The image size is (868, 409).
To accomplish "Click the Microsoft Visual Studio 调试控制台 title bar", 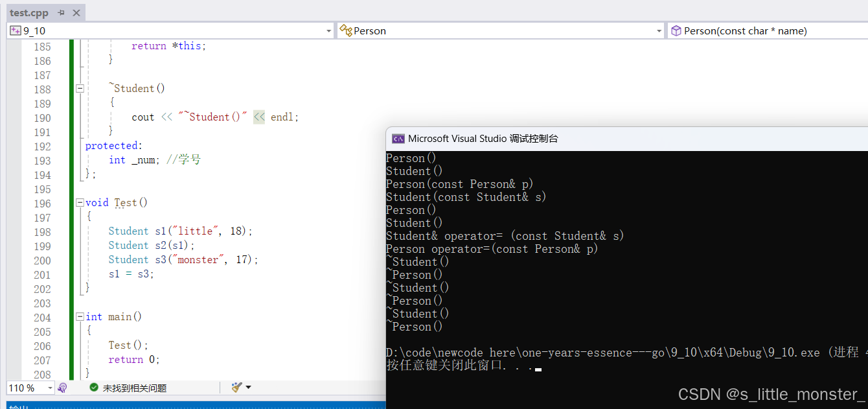I will click(x=626, y=139).
